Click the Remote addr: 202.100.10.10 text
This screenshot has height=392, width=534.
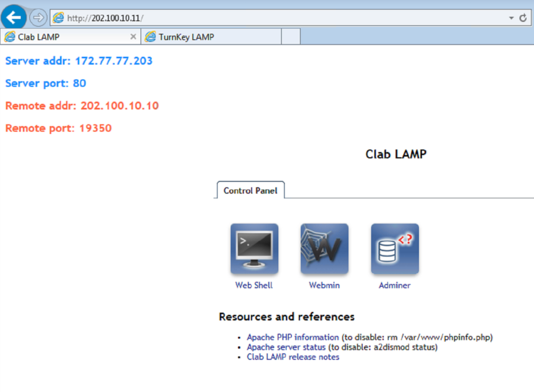(82, 106)
